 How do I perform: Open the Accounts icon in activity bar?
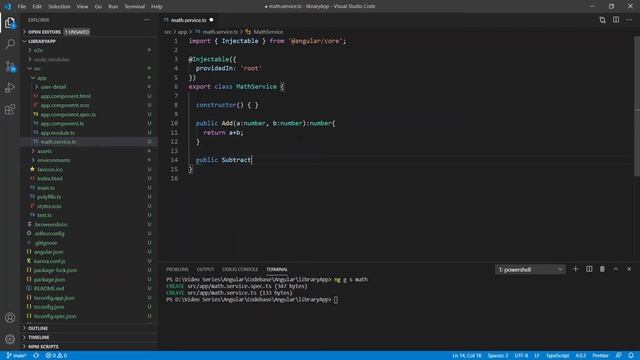[x=10, y=317]
